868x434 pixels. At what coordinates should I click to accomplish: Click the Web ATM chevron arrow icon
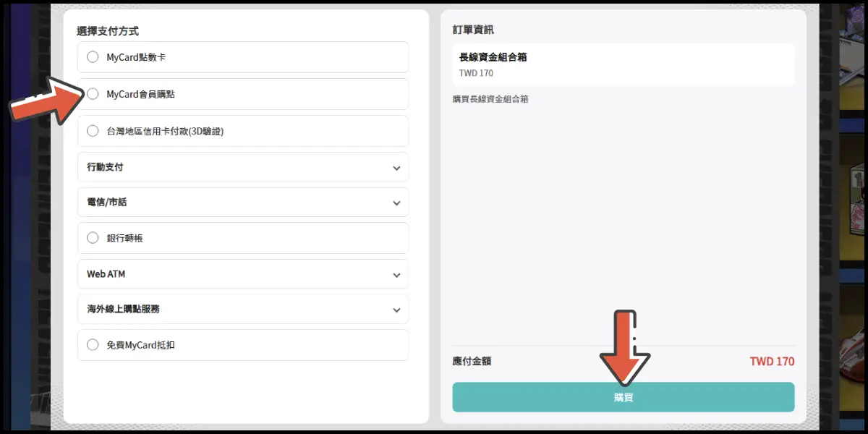coord(396,275)
